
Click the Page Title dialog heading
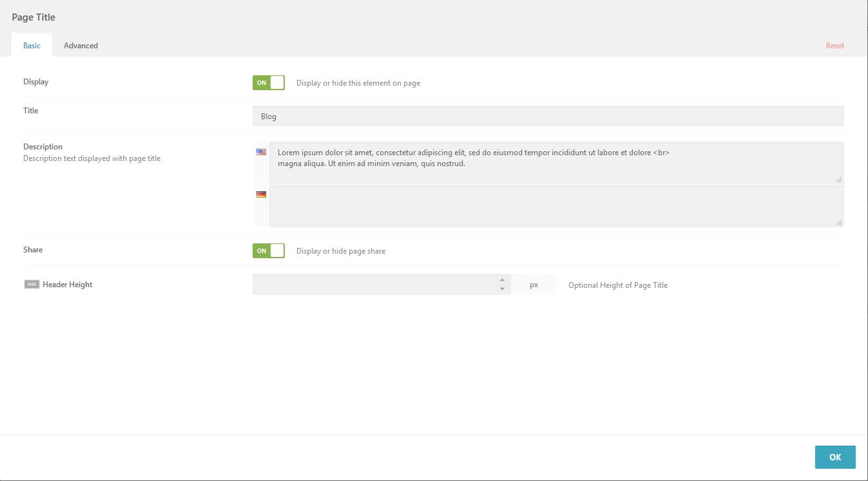pos(34,17)
